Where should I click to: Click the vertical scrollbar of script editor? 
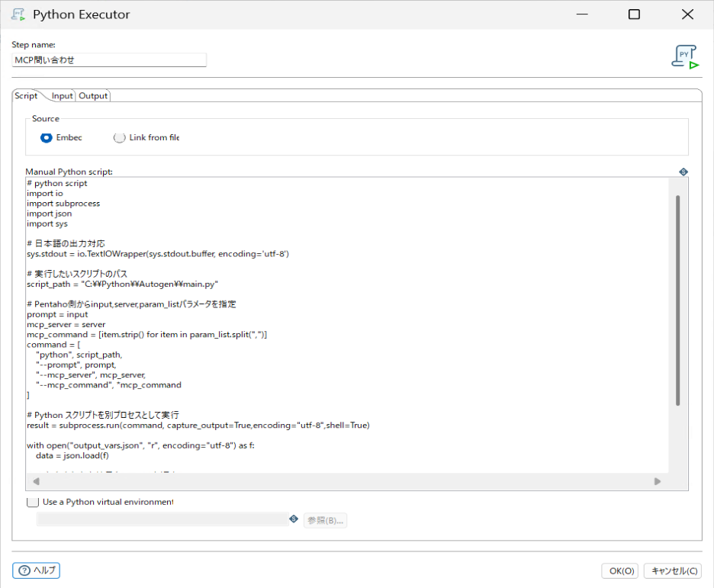tap(677, 300)
